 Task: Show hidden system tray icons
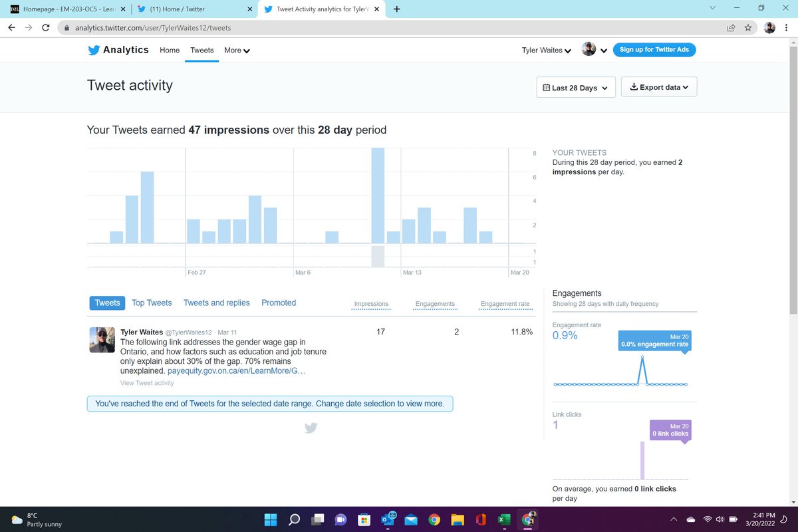coord(674,519)
